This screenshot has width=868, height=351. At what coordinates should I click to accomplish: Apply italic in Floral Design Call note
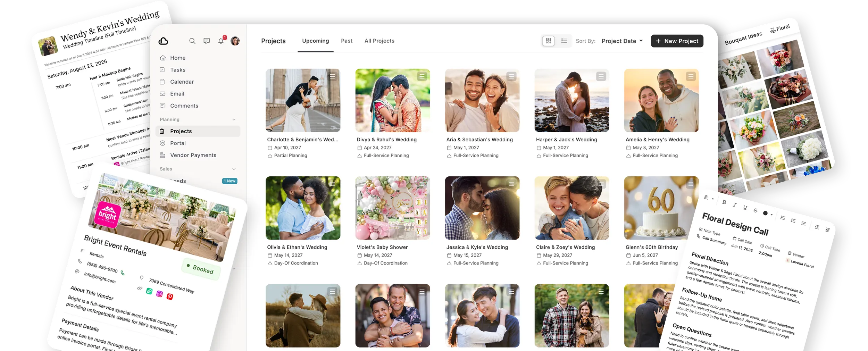(x=734, y=205)
